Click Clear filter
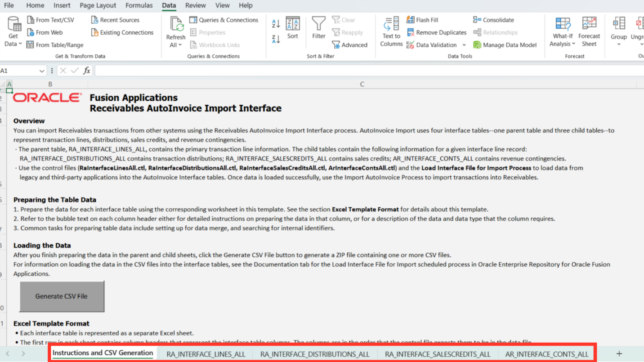 click(x=344, y=20)
